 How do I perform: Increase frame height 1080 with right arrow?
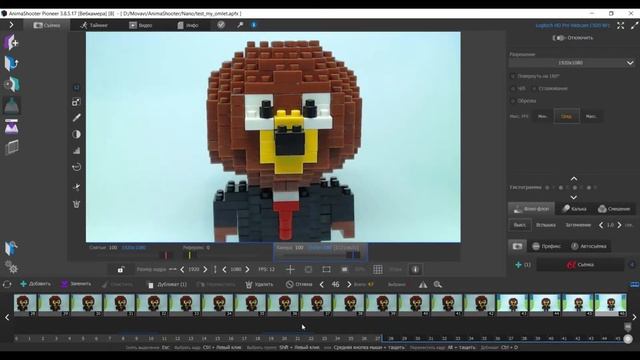[x=247, y=269]
